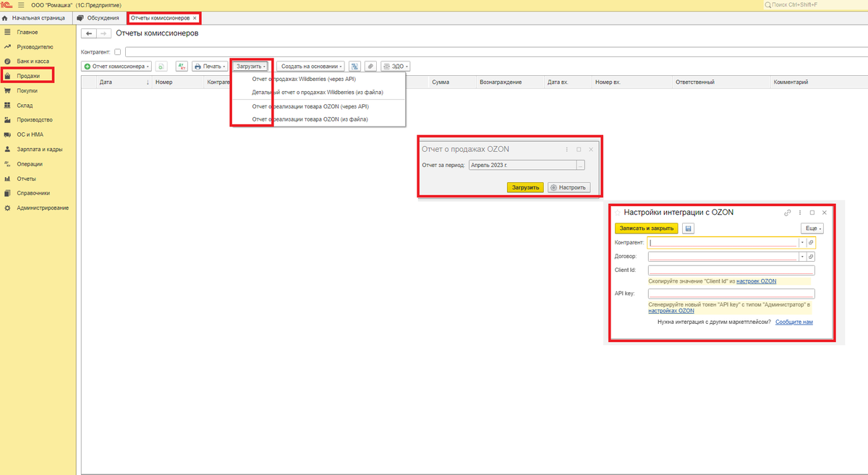Switch to Обсуждения tab

click(x=98, y=17)
